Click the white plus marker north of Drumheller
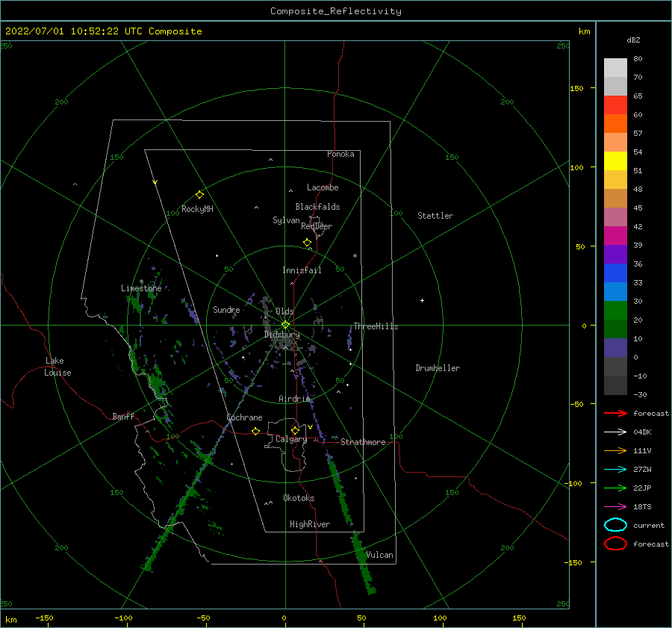 (x=422, y=300)
